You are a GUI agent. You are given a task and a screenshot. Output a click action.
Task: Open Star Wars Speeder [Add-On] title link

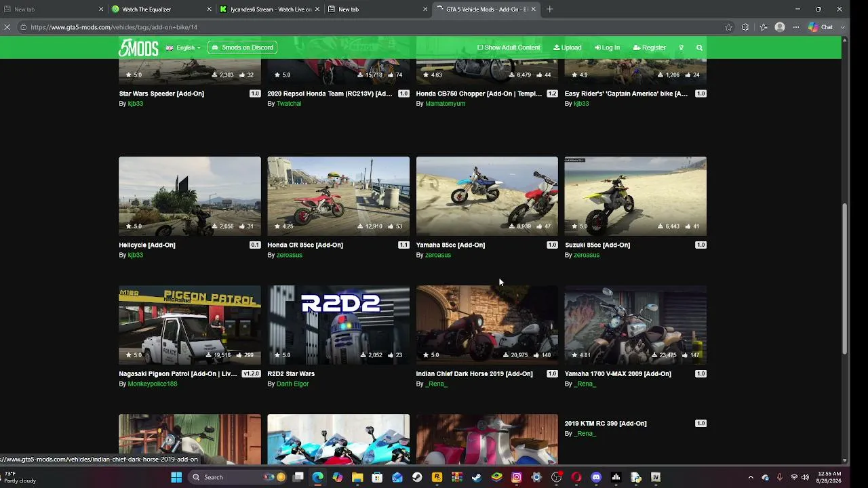pyautogui.click(x=161, y=94)
